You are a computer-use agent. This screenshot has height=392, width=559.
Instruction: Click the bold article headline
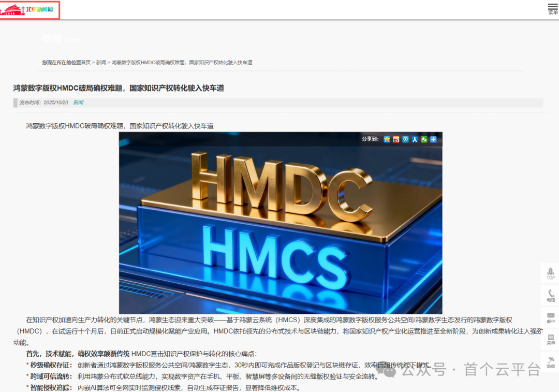pos(119,88)
